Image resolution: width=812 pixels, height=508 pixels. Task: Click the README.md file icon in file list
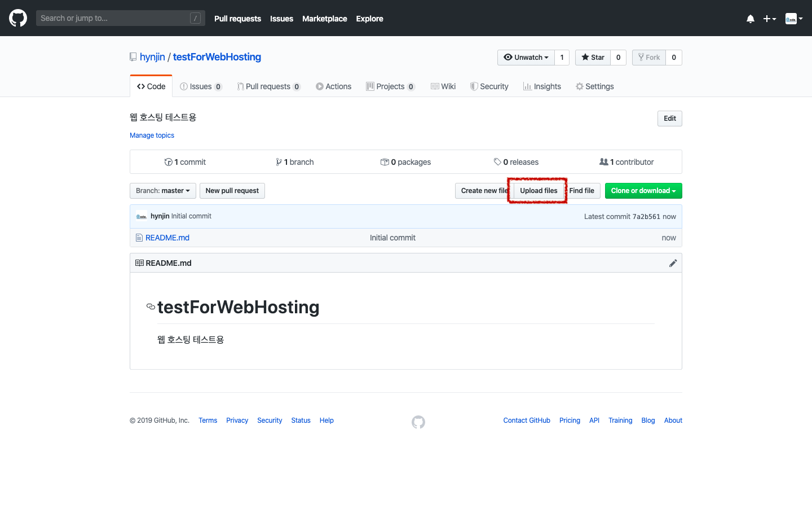coord(139,238)
